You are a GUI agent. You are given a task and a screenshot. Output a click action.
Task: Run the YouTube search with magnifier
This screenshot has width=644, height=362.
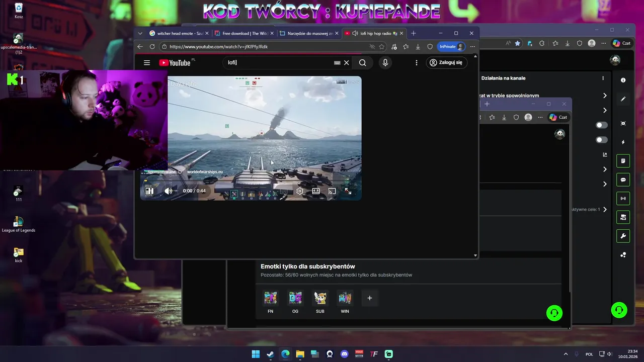(x=362, y=63)
